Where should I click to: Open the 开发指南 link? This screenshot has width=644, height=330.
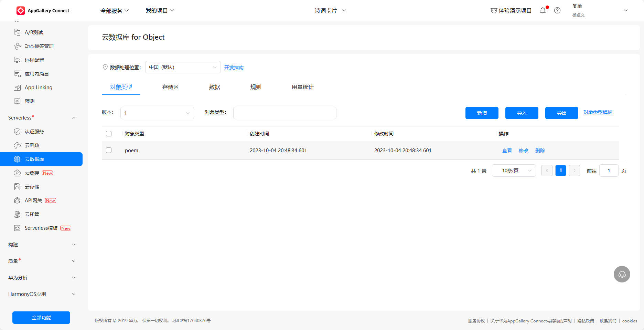point(234,68)
